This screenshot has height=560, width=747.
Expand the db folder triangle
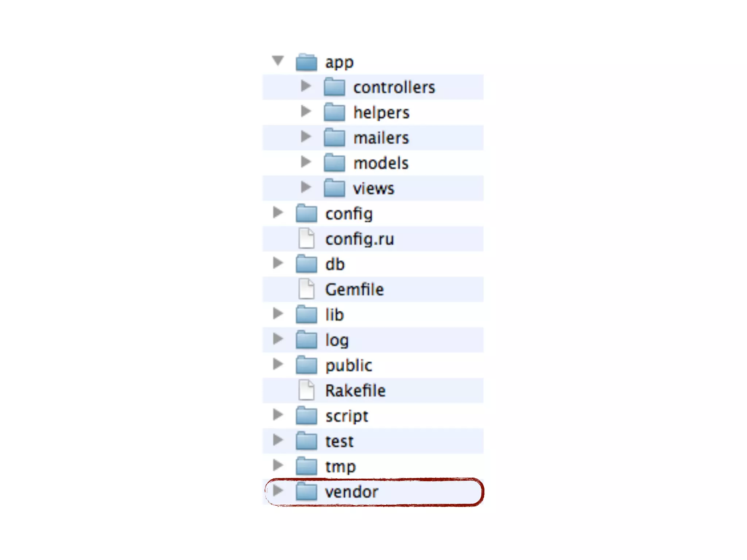pyautogui.click(x=278, y=263)
